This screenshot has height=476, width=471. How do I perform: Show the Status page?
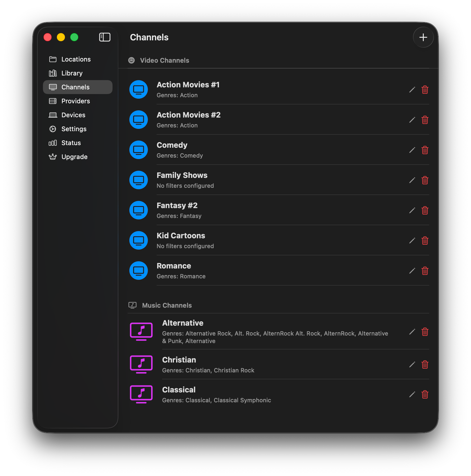pos(71,143)
